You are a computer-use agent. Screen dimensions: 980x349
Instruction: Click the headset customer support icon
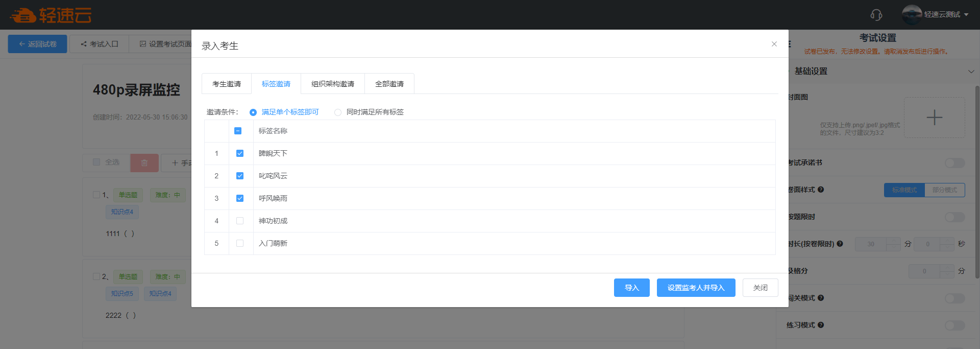tap(876, 15)
